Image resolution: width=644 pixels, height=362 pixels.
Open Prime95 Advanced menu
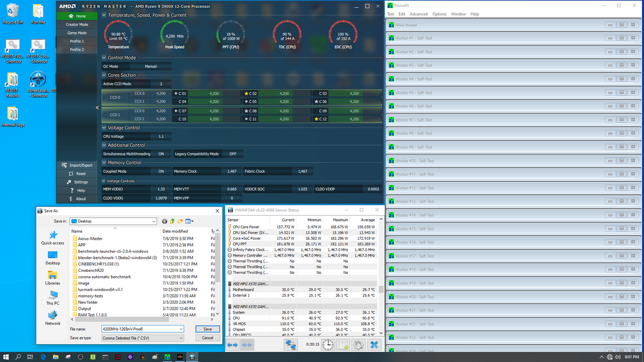[419, 14]
